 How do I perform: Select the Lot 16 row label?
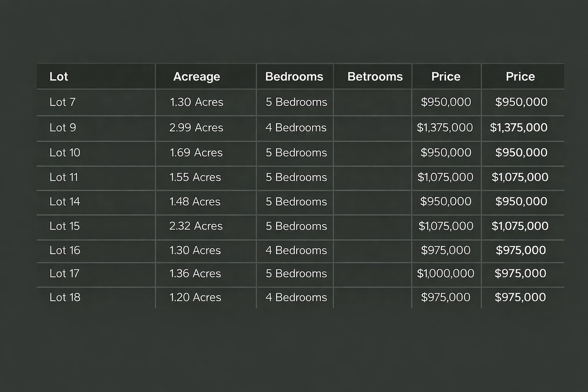tap(65, 250)
